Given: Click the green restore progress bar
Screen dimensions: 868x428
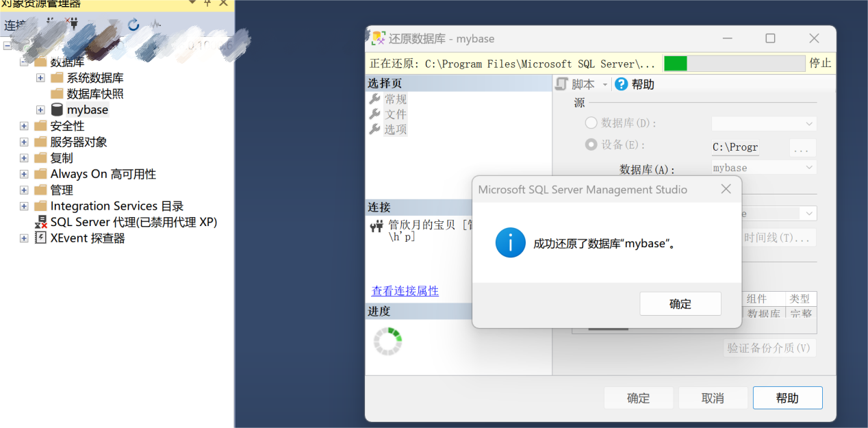Looking at the screenshot, I should click(x=735, y=64).
